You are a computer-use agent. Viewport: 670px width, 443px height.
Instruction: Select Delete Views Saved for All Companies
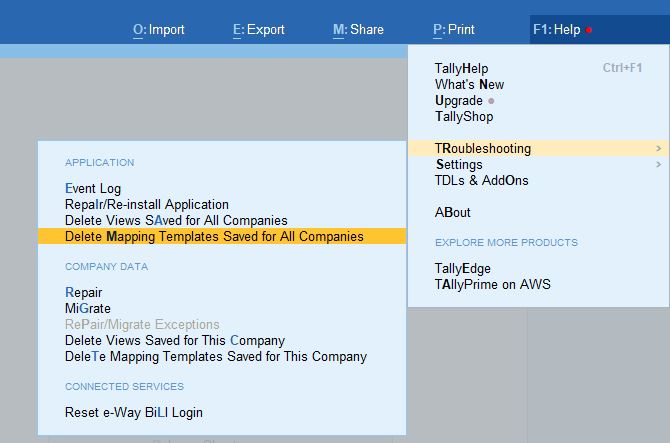coord(176,221)
